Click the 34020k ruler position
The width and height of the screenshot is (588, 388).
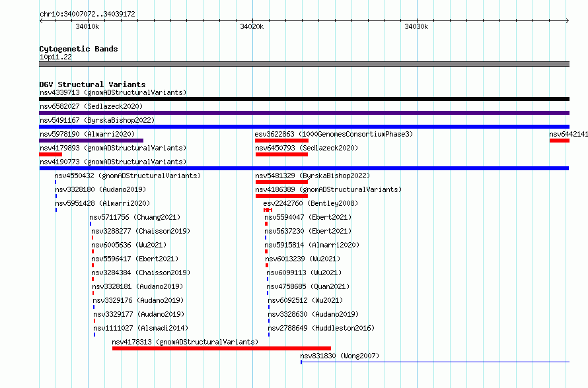point(252,26)
